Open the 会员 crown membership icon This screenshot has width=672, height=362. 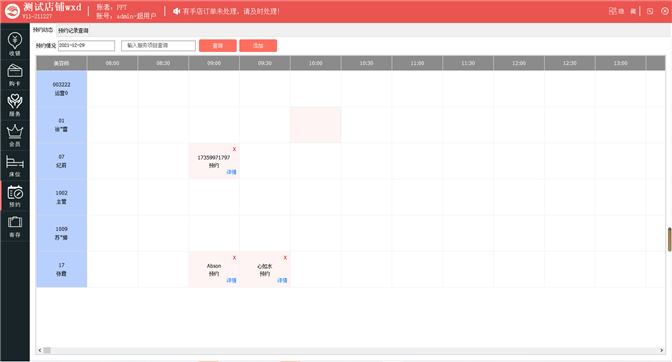point(15,135)
